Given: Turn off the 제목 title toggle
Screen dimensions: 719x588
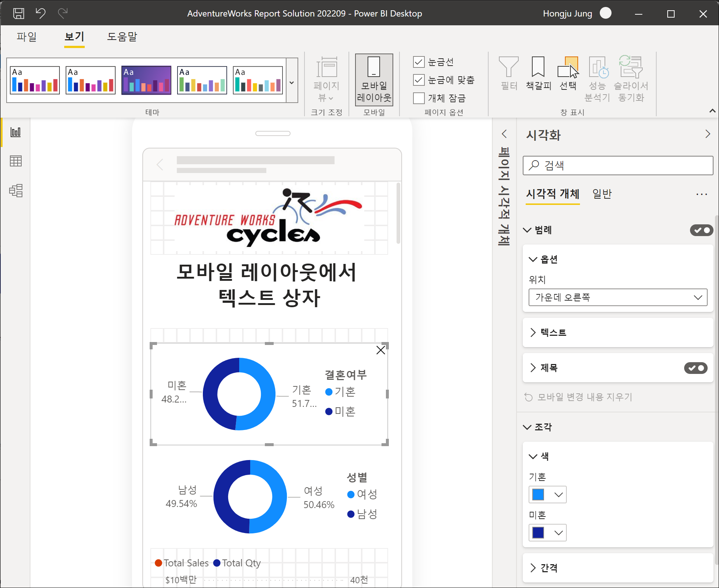Looking at the screenshot, I should point(695,368).
